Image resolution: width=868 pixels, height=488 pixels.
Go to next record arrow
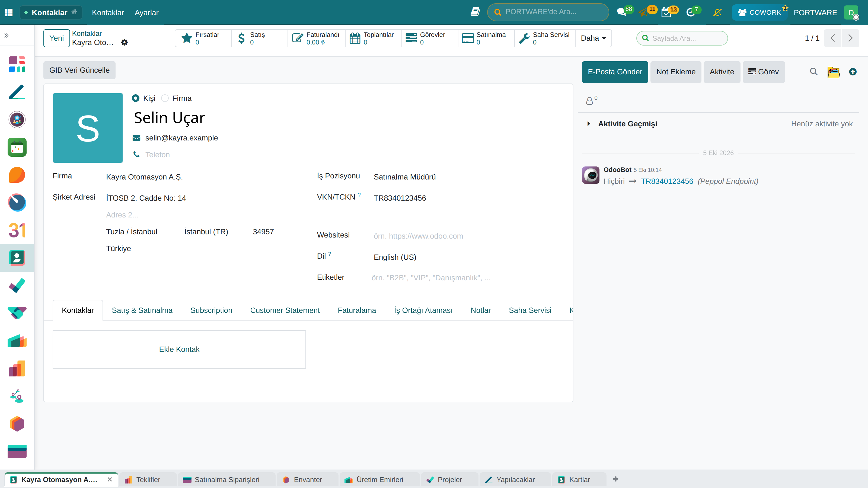(x=850, y=38)
